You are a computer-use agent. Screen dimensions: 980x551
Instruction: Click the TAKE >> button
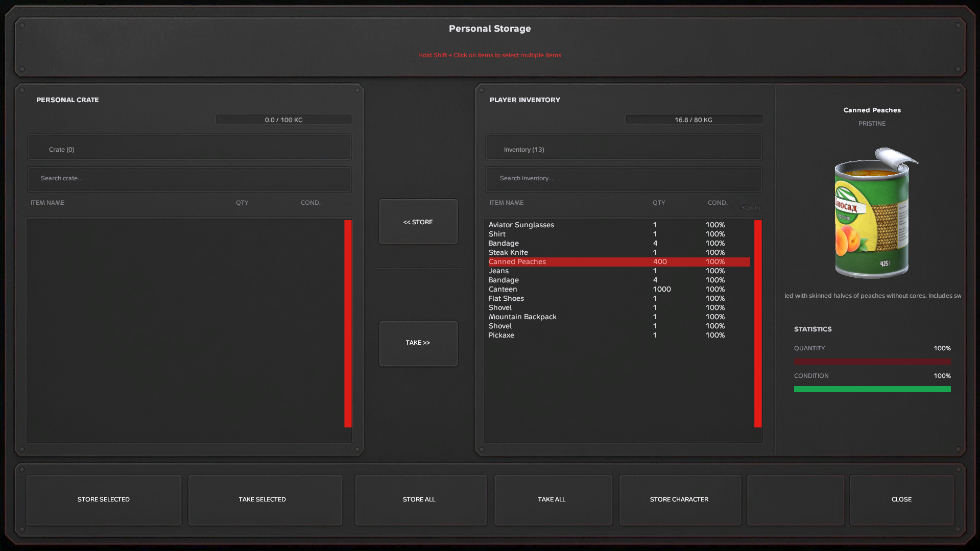point(418,343)
